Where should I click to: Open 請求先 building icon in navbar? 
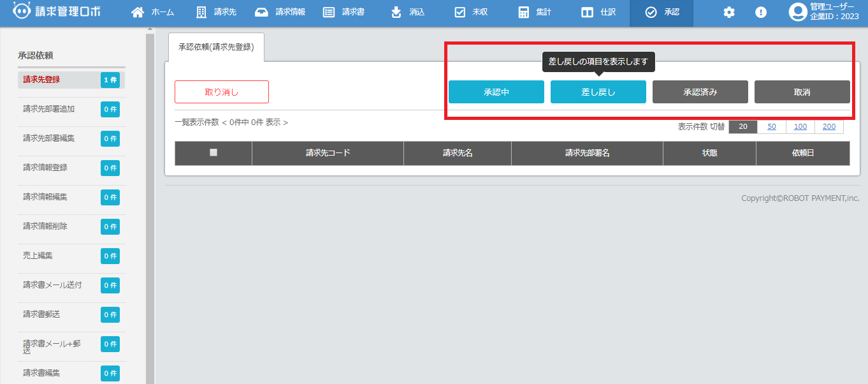[x=201, y=12]
